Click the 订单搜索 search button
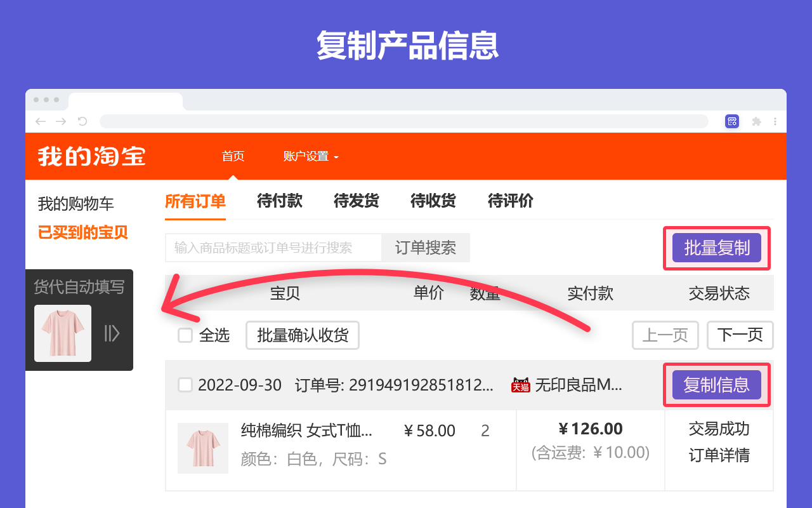This screenshot has height=508, width=812. (x=425, y=248)
